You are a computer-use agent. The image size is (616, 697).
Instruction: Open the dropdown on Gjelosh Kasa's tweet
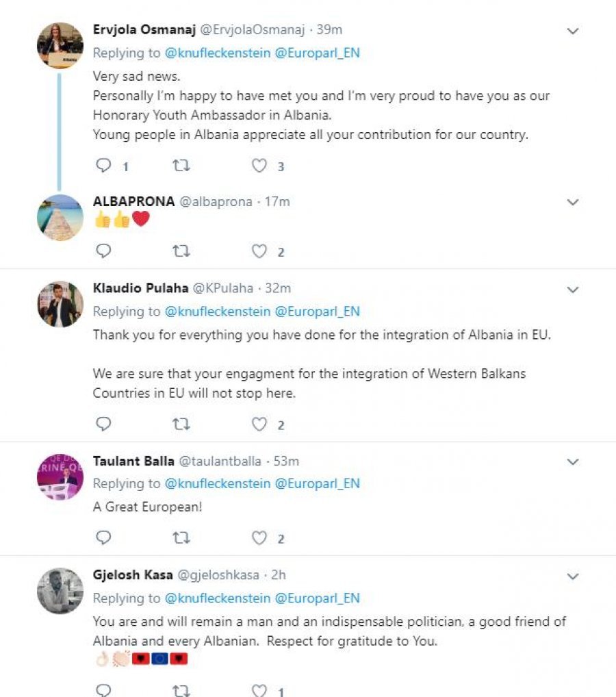[574, 576]
